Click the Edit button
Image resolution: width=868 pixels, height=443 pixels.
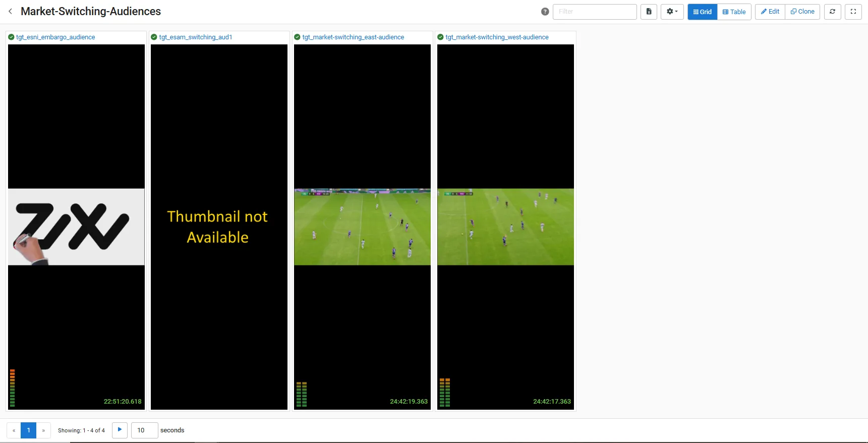tap(770, 12)
